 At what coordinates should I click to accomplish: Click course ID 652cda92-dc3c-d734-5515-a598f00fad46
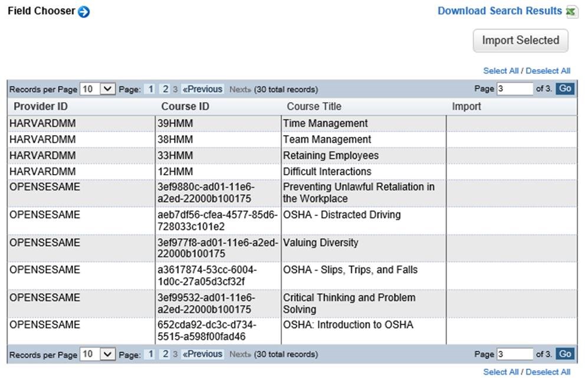click(207, 331)
